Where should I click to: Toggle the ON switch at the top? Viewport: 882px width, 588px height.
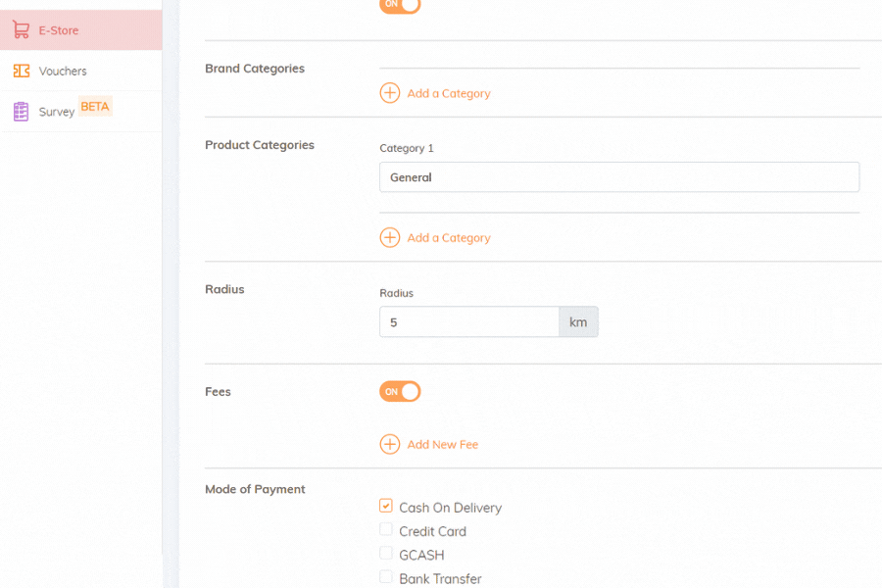[x=400, y=5]
